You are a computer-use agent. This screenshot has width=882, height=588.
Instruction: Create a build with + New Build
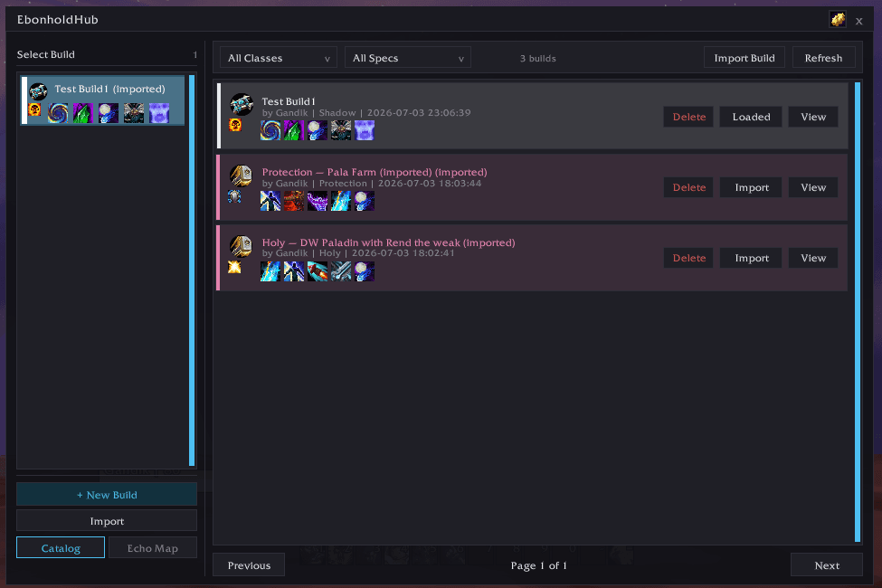pyautogui.click(x=107, y=495)
